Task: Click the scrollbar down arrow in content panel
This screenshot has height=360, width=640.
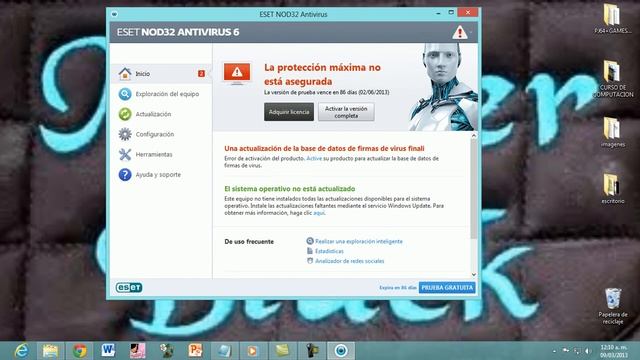Action: 474,275
